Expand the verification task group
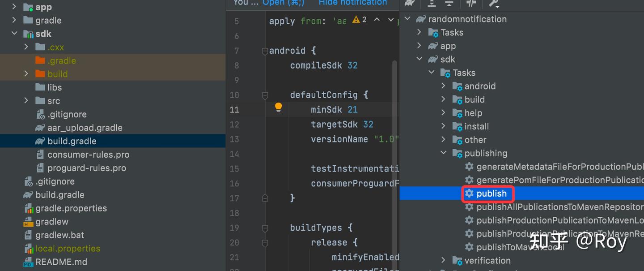This screenshot has height=271, width=644. [x=443, y=260]
